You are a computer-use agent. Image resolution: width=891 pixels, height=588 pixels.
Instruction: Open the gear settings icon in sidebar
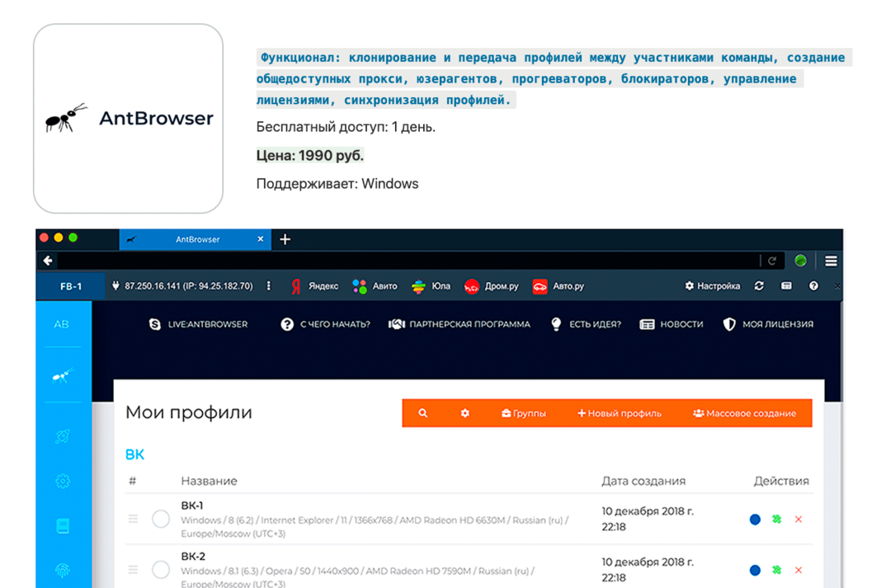pos(62,481)
